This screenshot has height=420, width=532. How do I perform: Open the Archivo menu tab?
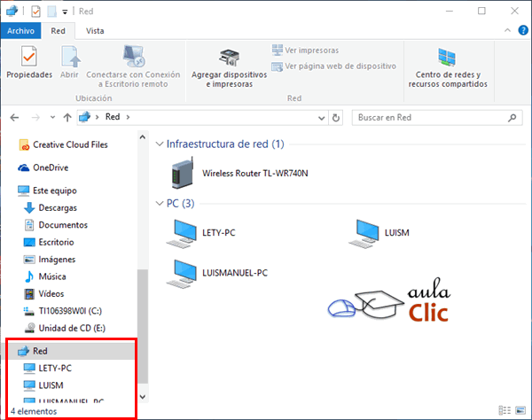pos(20,30)
